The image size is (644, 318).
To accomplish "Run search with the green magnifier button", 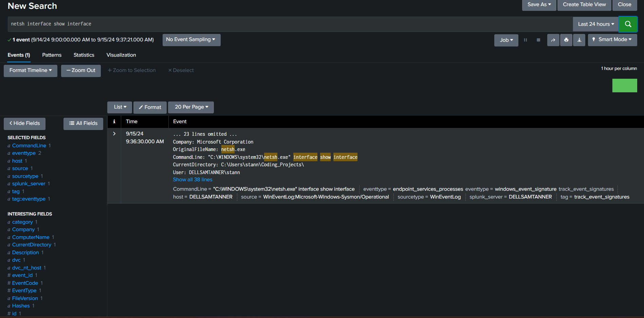I will click(x=628, y=24).
